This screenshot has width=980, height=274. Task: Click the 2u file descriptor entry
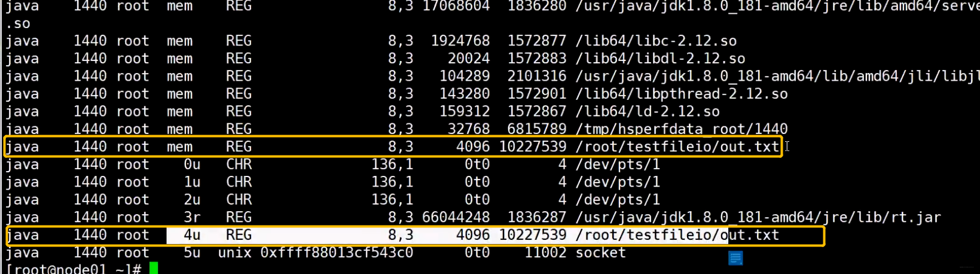click(x=192, y=200)
